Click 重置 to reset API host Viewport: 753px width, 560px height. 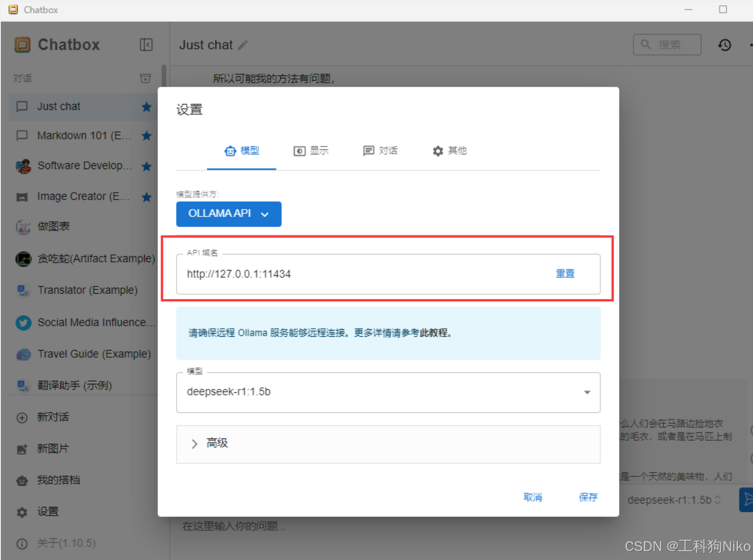pyautogui.click(x=565, y=274)
